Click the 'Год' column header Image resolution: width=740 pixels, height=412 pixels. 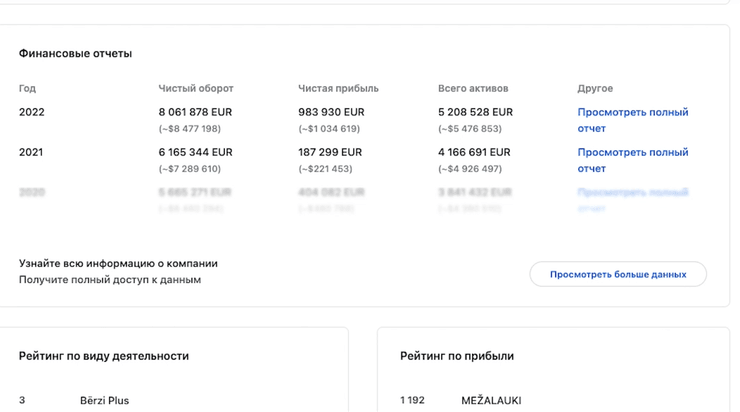coord(27,89)
